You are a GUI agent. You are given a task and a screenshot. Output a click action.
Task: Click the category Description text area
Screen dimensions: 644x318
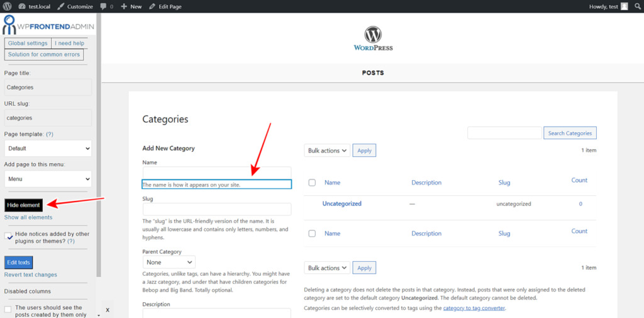(217, 313)
